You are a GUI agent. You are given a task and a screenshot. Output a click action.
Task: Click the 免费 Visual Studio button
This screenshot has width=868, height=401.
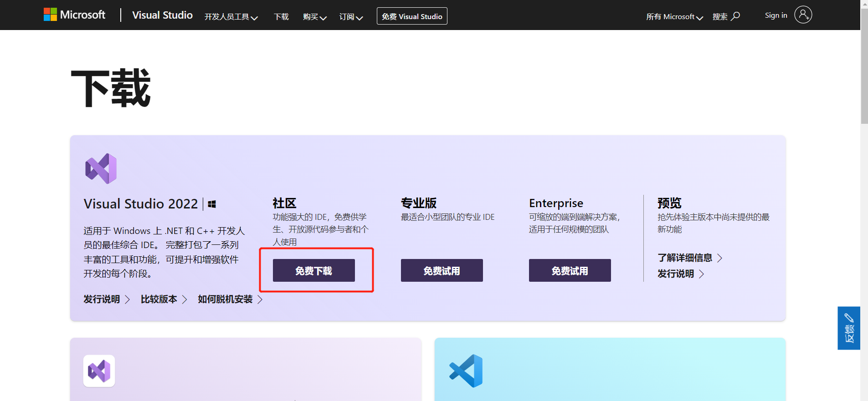pyautogui.click(x=412, y=16)
